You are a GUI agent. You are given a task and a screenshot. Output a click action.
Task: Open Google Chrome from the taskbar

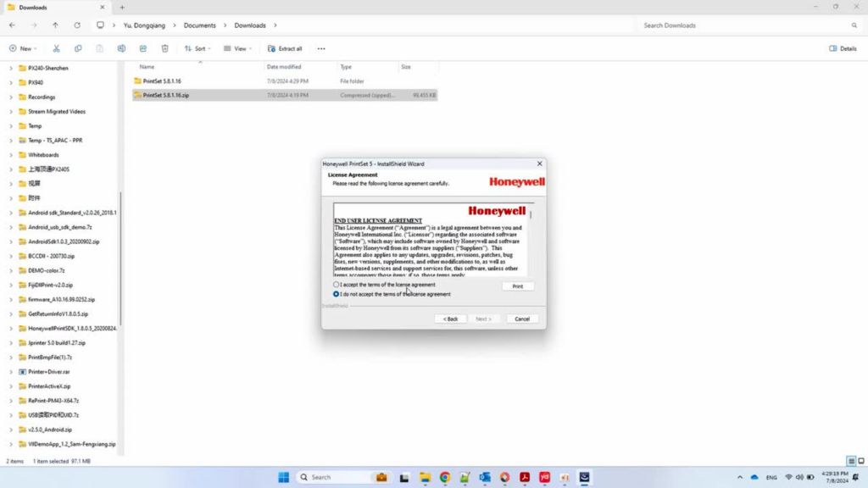tap(444, 477)
